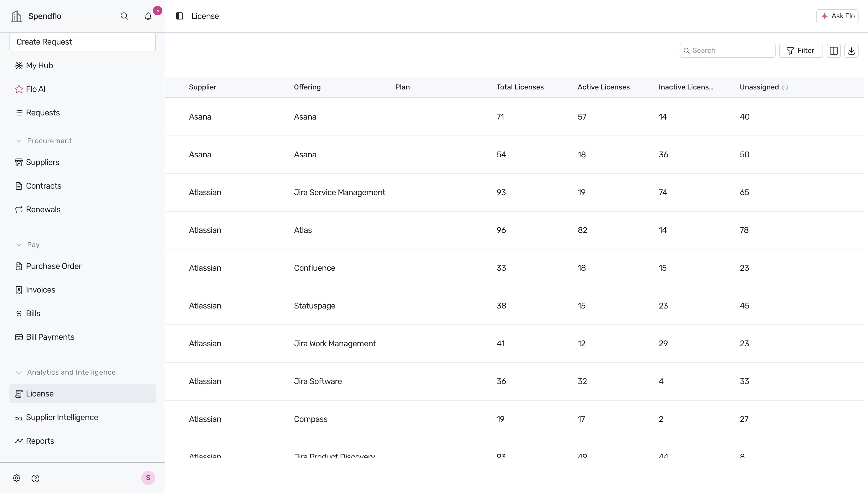Collapse the Procurement section chevron
Viewport: 868px width, 493px height.
click(19, 141)
